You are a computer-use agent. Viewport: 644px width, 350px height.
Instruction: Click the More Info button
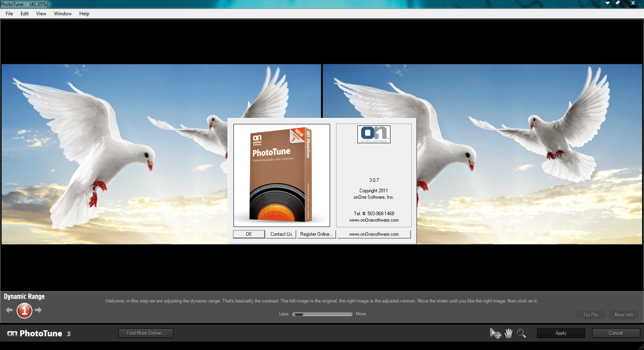tap(624, 315)
